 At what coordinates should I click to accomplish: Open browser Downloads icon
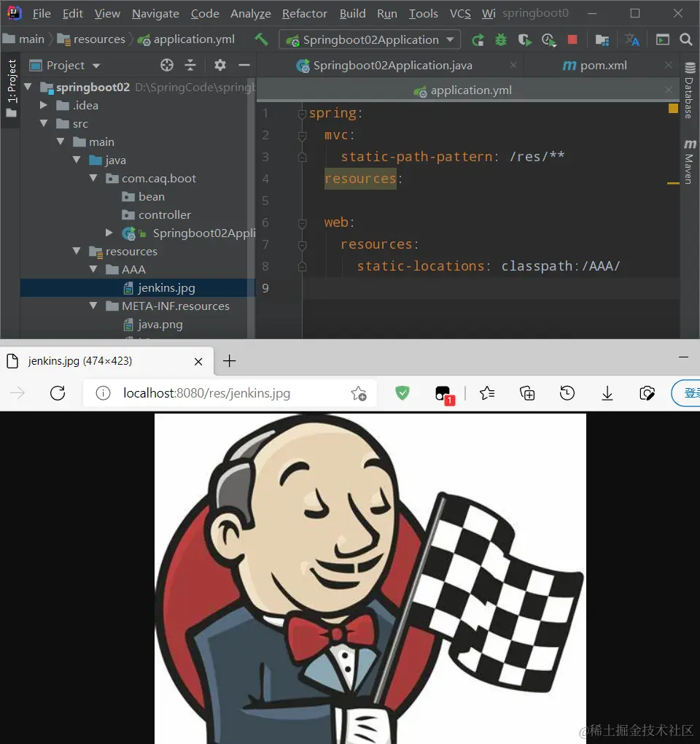click(607, 393)
